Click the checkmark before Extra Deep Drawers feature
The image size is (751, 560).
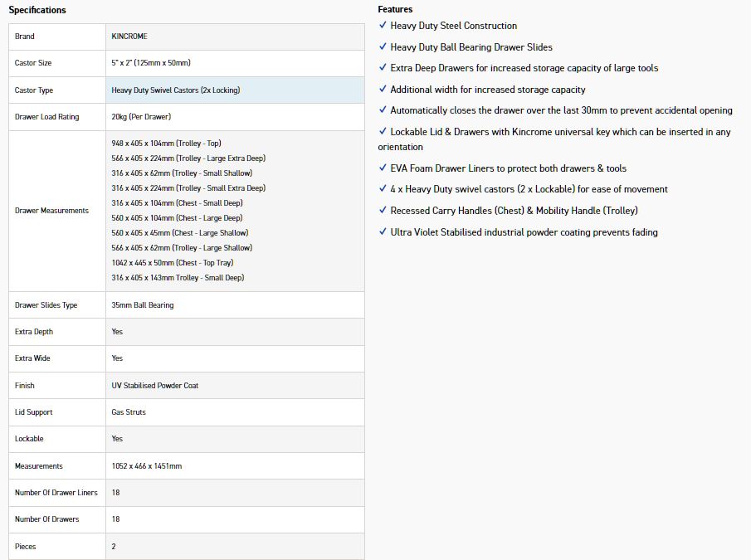point(383,67)
